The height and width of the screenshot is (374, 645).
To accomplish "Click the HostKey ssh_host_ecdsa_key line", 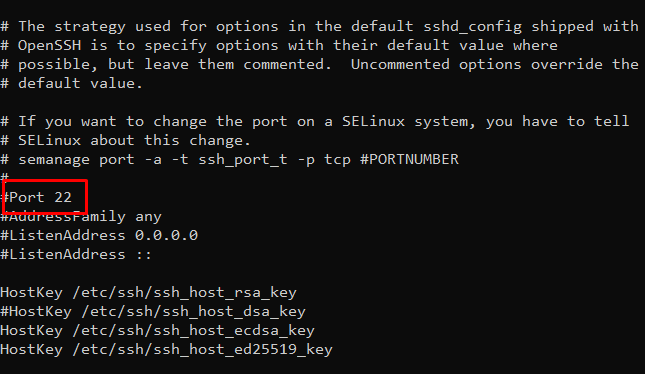I will tap(158, 330).
